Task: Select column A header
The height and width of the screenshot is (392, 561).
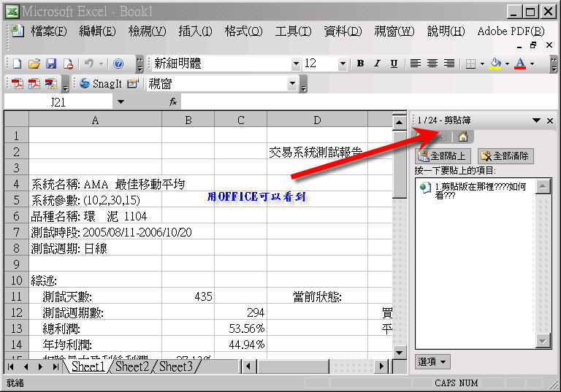Action: point(95,120)
